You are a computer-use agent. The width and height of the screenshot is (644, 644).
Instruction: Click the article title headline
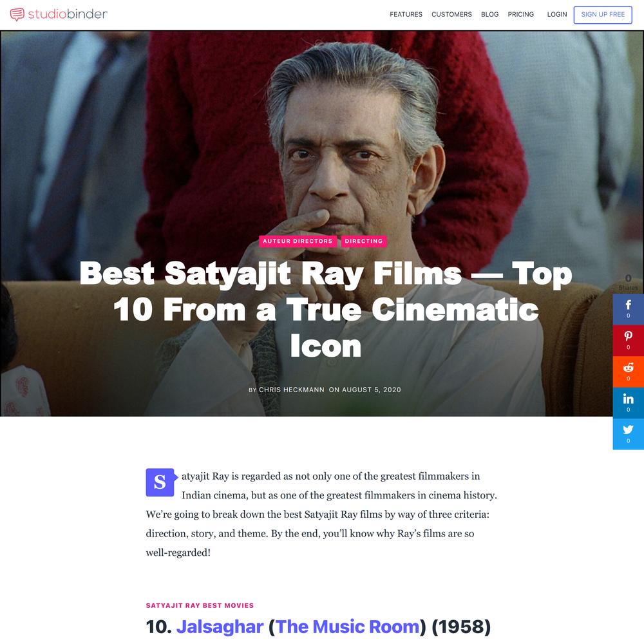click(326, 309)
